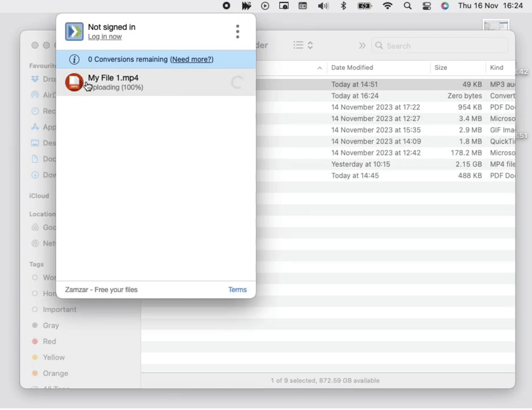The image size is (532, 410).
Task: Open Desktop icon in sidebar
Action: pos(35,143)
